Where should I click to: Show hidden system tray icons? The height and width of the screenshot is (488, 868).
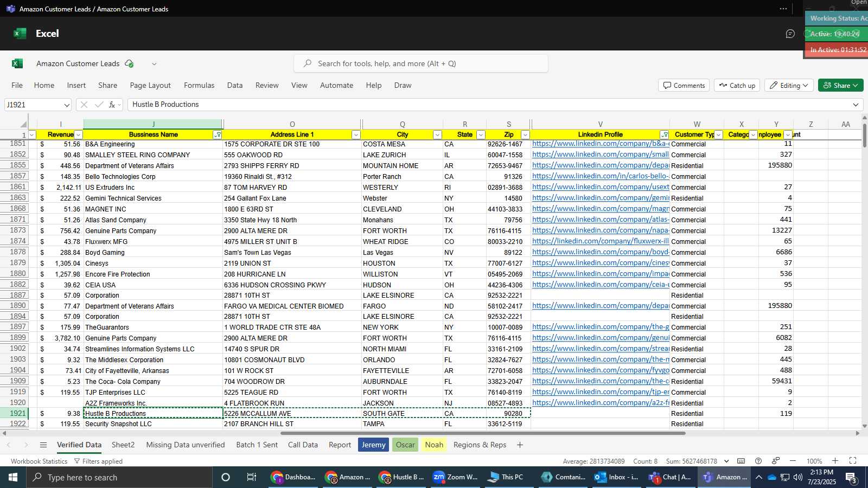[x=758, y=477]
